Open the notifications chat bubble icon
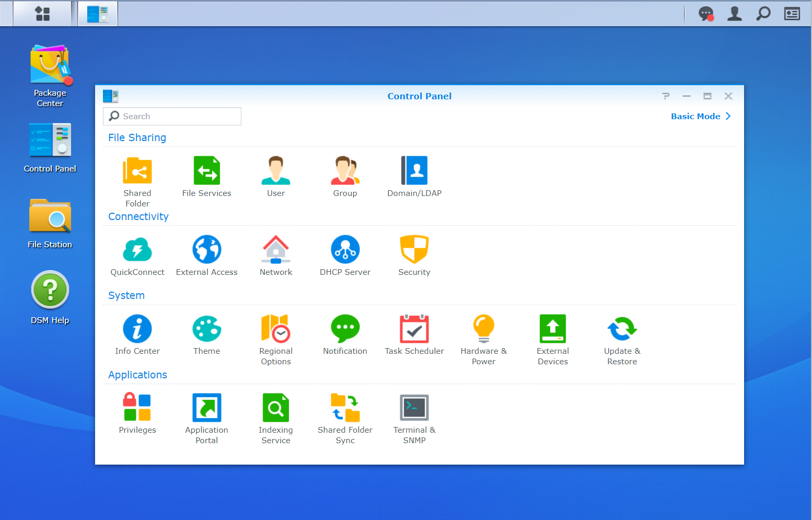Screen dimensions: 812x520 pyautogui.click(x=706, y=14)
